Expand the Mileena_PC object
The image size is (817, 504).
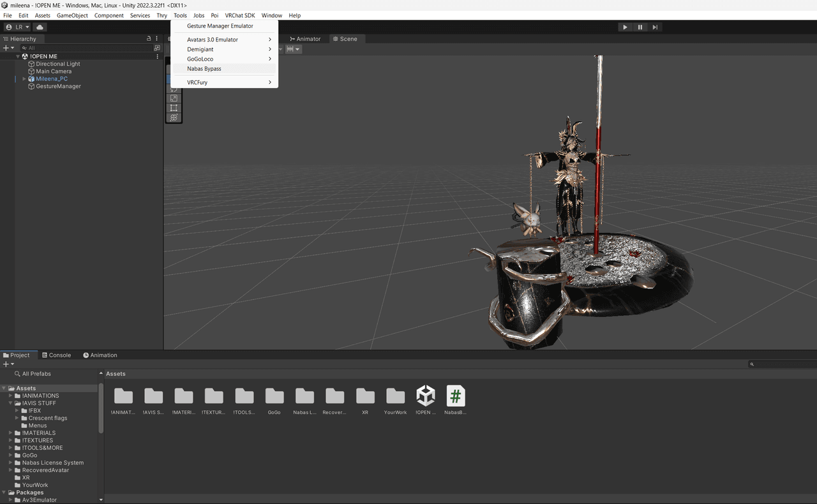coord(24,79)
